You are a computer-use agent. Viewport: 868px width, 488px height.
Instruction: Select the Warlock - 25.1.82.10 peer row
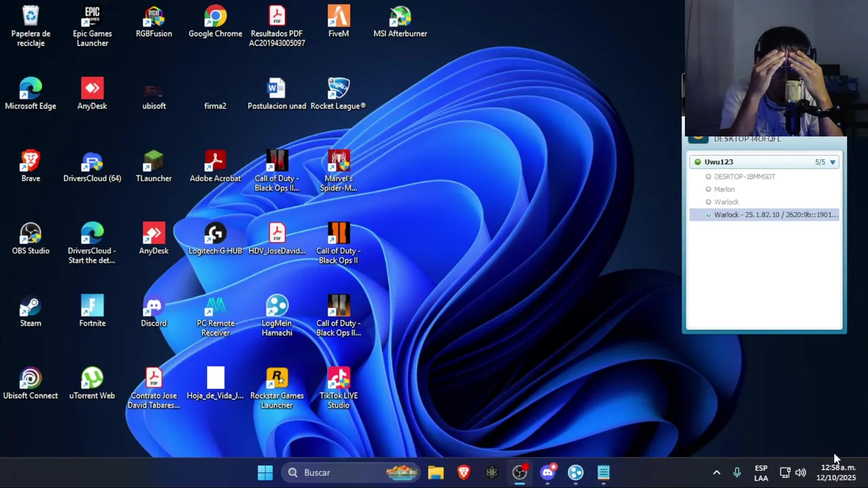(x=764, y=215)
